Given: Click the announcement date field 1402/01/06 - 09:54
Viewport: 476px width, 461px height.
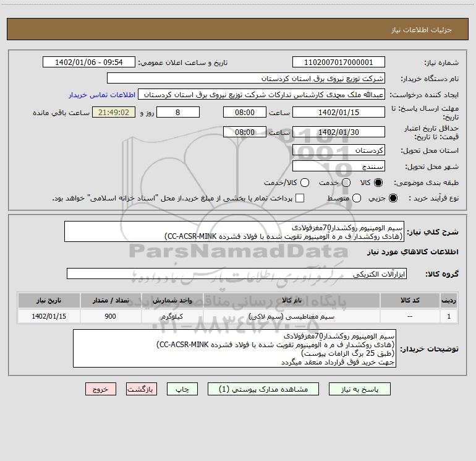Looking at the screenshot, I should tap(89, 62).
